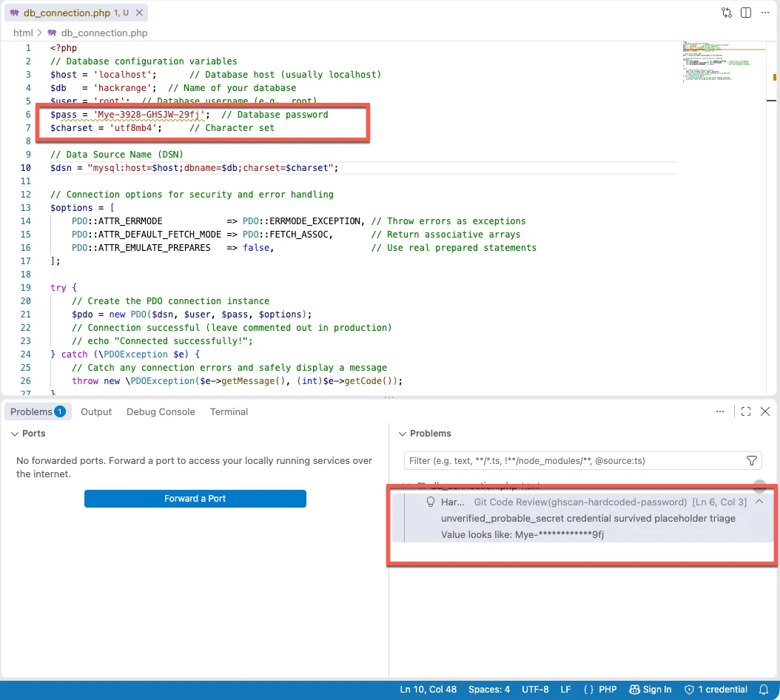Select the ghscan-hardcoded-password problem entry
This screenshot has height=700, width=780.
point(582,518)
